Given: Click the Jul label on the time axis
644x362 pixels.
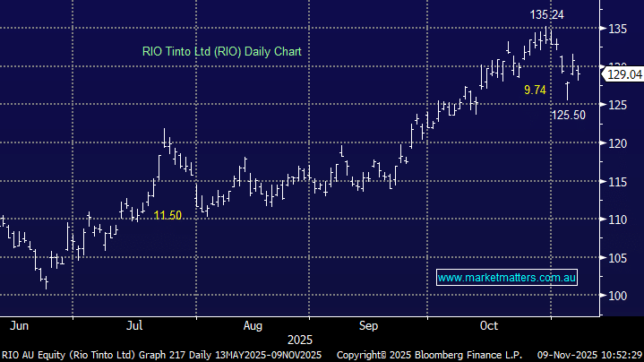Looking at the screenshot, I should (135, 324).
